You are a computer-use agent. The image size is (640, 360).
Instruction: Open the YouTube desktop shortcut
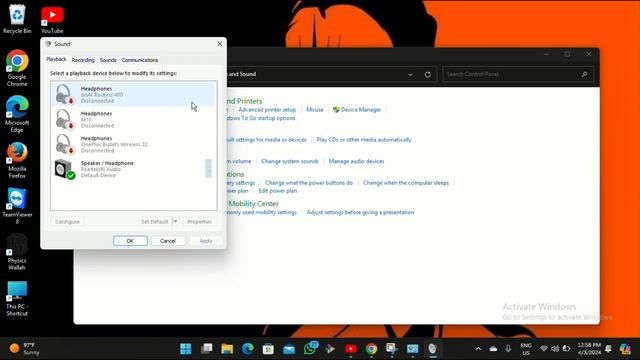pyautogui.click(x=52, y=20)
